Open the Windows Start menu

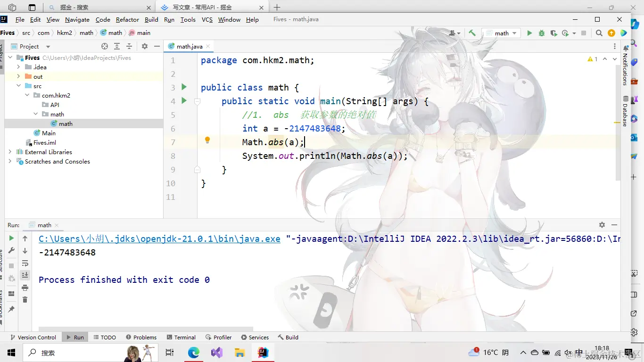click(11, 353)
